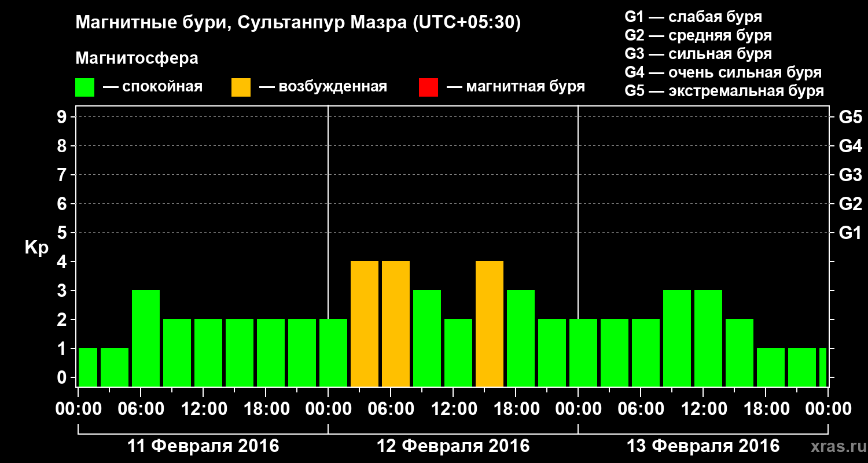This screenshot has height=463, width=868.
Task: Click the right-axis 'G2' label
Action: tap(850, 204)
